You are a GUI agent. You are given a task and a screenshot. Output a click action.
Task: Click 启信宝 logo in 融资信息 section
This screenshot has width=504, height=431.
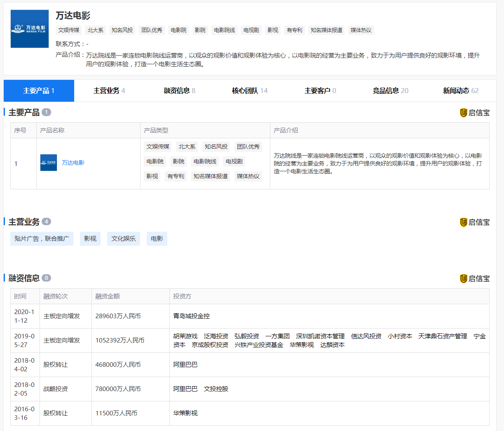point(475,279)
